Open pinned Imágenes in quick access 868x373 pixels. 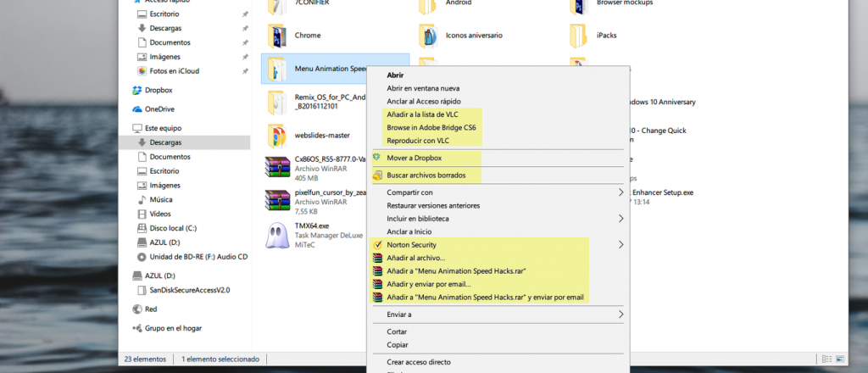coord(164,57)
